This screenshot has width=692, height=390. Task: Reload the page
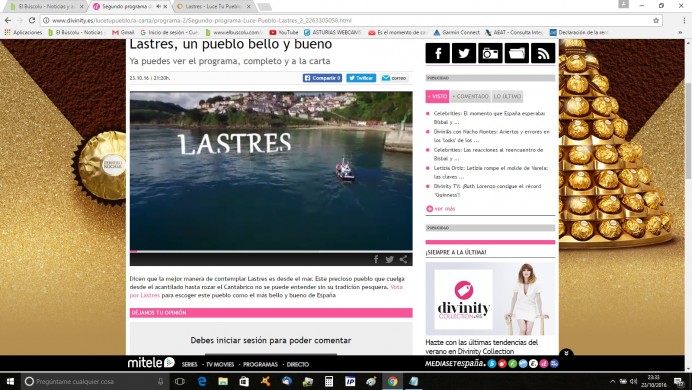tap(32, 20)
